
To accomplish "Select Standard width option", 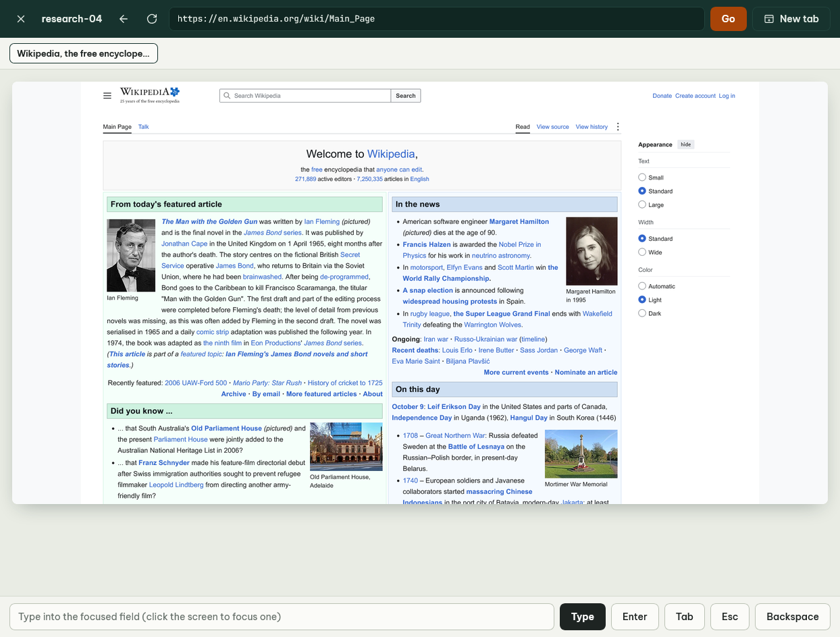I will point(642,239).
